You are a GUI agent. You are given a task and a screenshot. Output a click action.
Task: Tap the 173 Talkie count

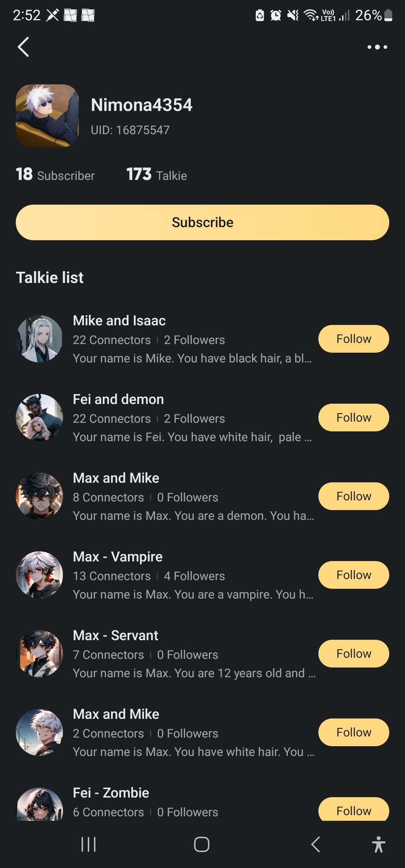156,175
